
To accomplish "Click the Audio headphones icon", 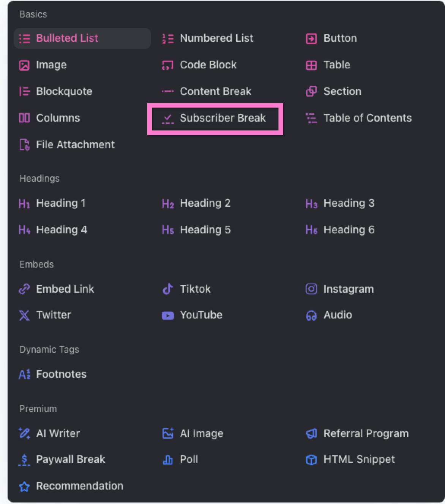I will [x=311, y=315].
